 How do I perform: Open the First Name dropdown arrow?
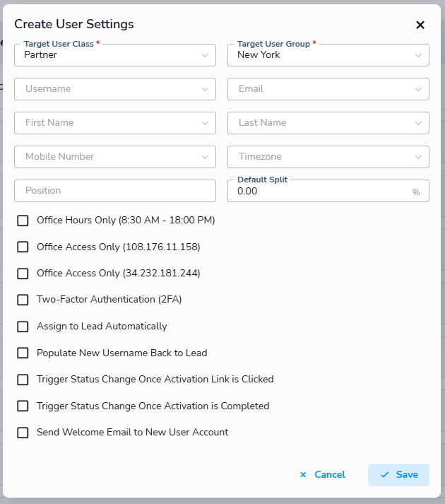click(205, 123)
